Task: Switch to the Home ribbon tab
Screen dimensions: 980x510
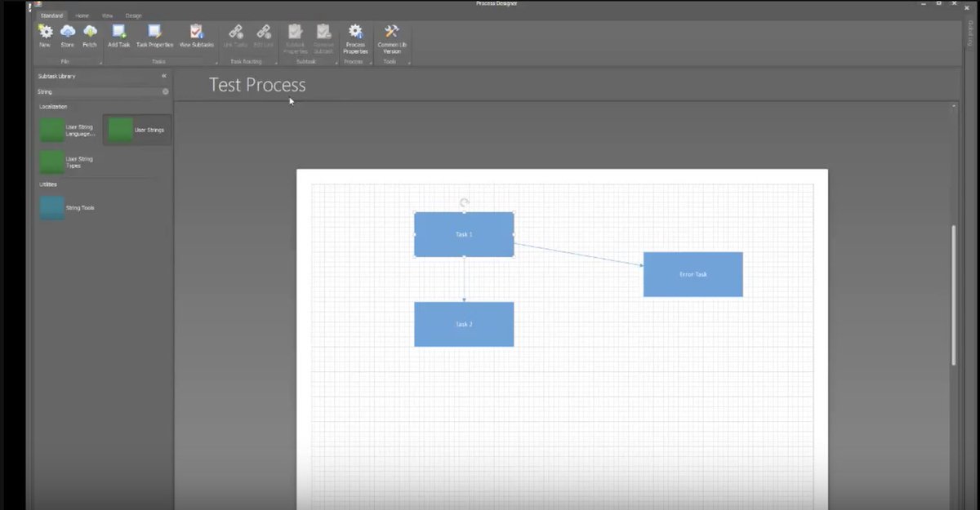Action: (82, 16)
